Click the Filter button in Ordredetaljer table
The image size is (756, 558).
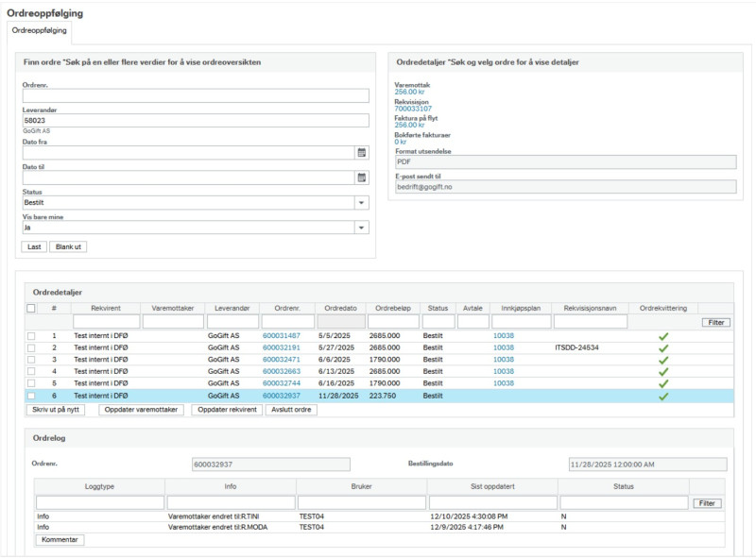(x=716, y=322)
